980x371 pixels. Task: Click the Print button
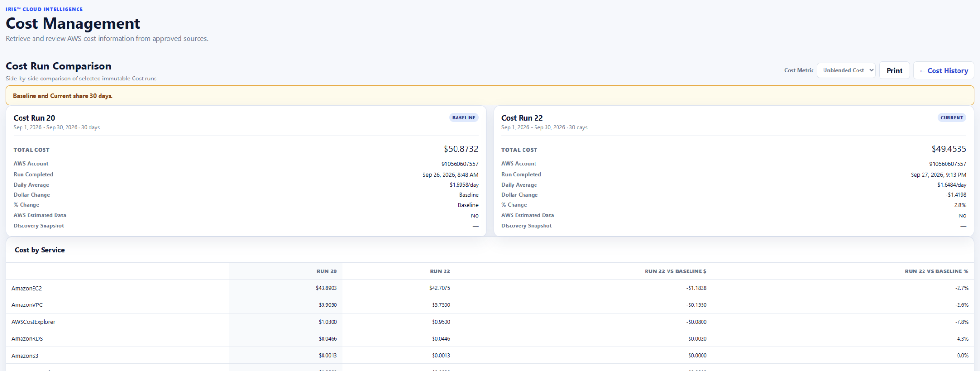[x=894, y=70]
